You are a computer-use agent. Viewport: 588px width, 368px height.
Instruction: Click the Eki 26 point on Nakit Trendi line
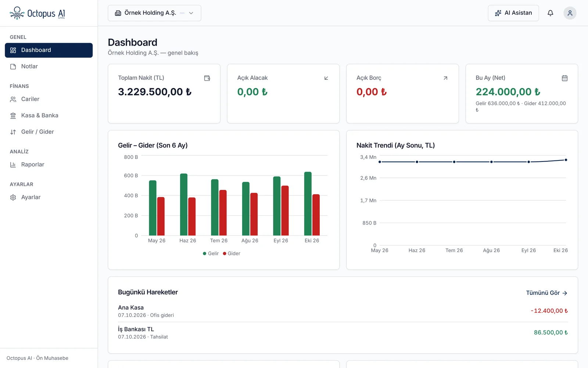coord(566,160)
